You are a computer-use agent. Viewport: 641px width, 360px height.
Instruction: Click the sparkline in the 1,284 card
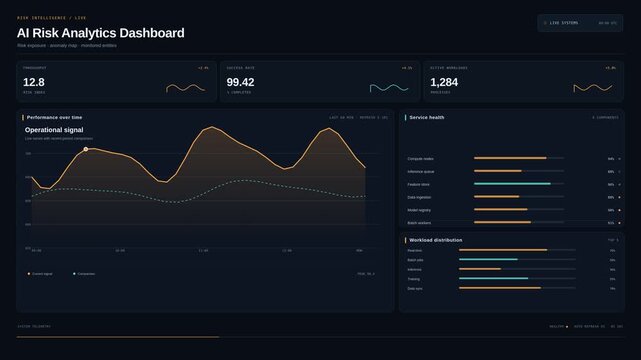pos(592,88)
